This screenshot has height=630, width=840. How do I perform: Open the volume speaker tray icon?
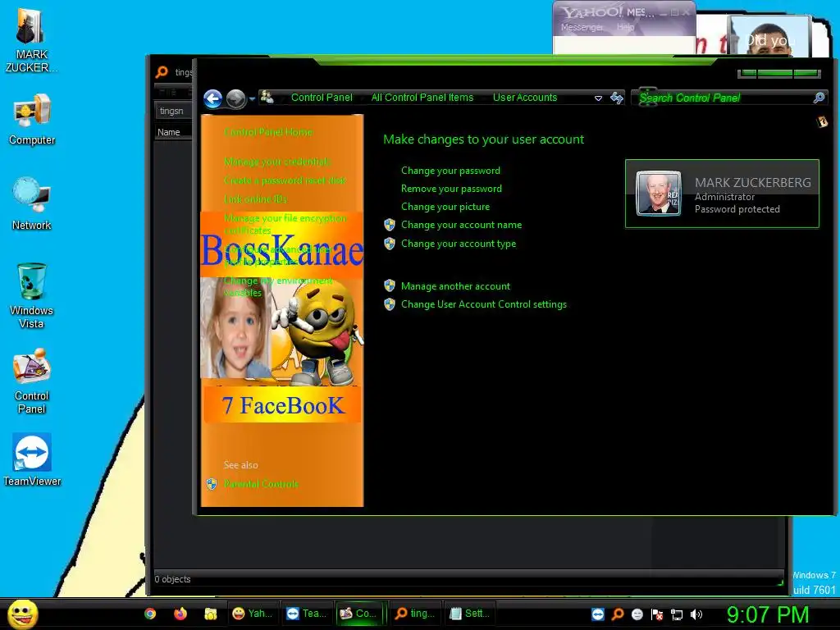696,614
